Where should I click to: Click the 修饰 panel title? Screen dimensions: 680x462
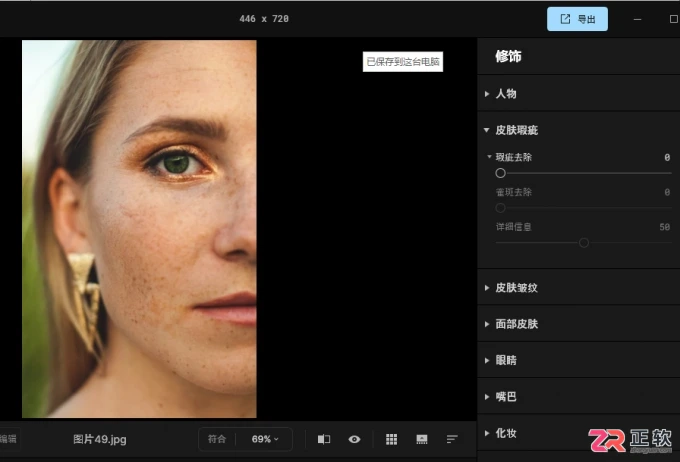[508, 56]
